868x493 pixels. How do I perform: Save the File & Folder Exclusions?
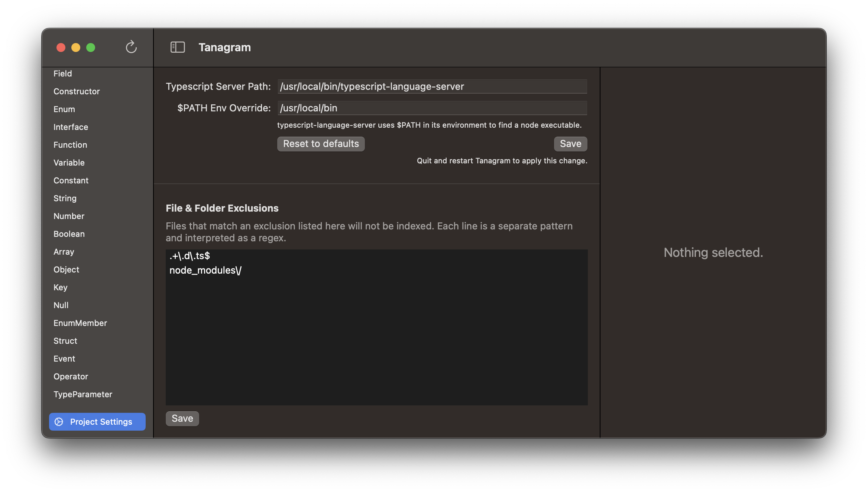pyautogui.click(x=182, y=418)
